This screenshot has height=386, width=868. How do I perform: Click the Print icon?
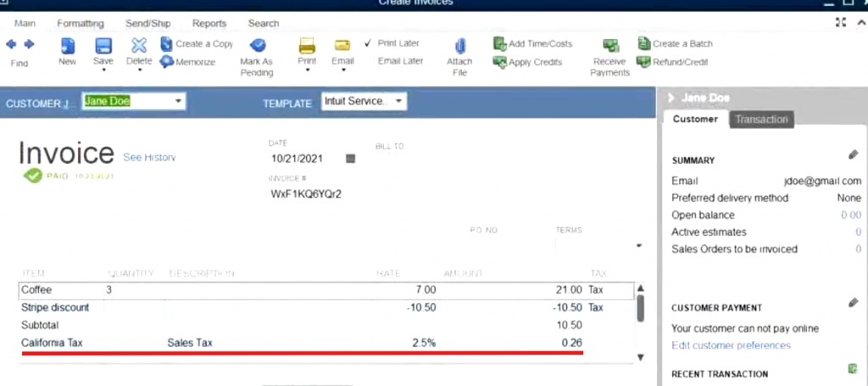[x=307, y=46]
